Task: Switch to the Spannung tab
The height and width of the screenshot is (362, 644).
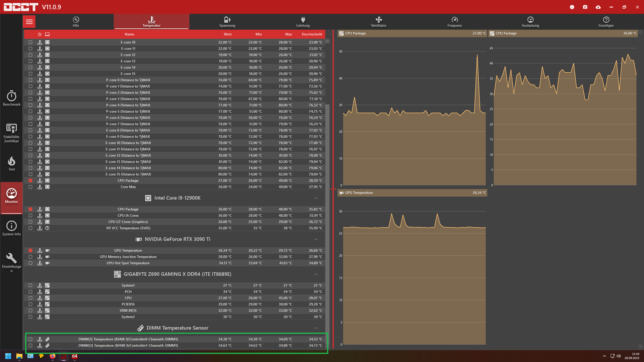Action: (x=227, y=22)
